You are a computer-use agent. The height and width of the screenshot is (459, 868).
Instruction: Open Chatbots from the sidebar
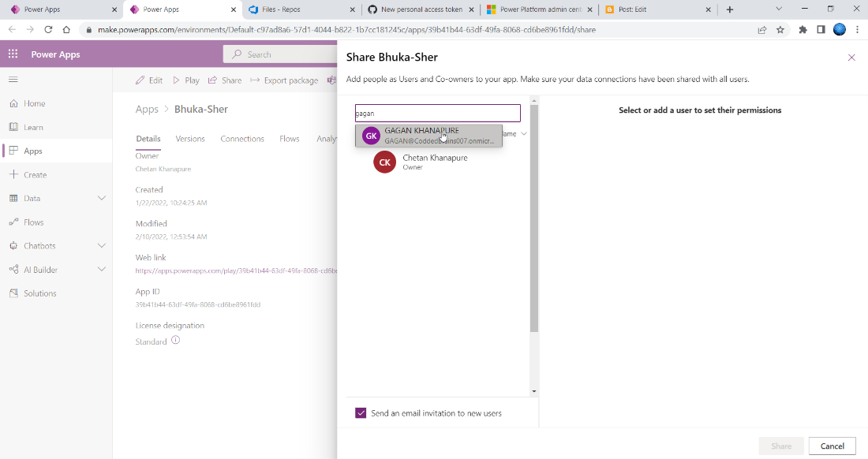pos(39,246)
